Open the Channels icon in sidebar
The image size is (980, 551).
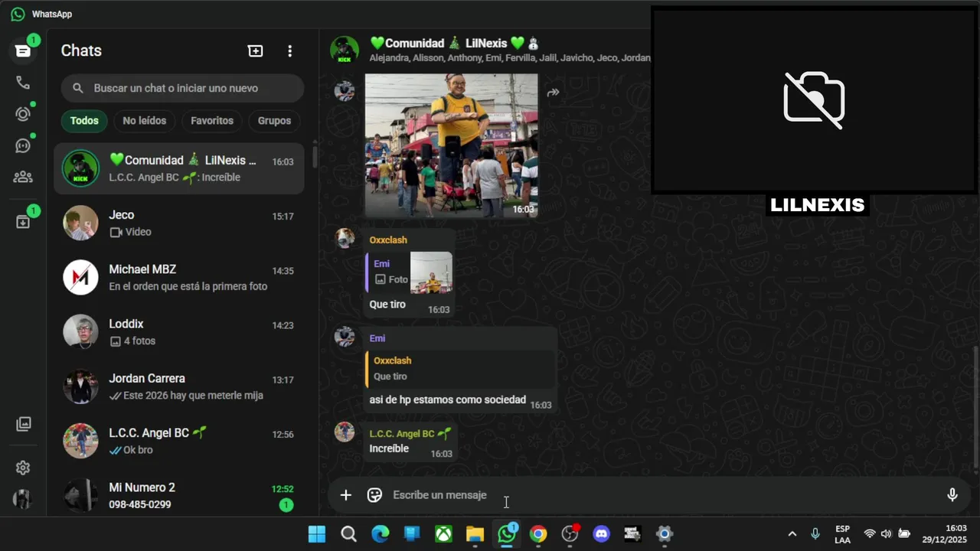[x=23, y=145]
